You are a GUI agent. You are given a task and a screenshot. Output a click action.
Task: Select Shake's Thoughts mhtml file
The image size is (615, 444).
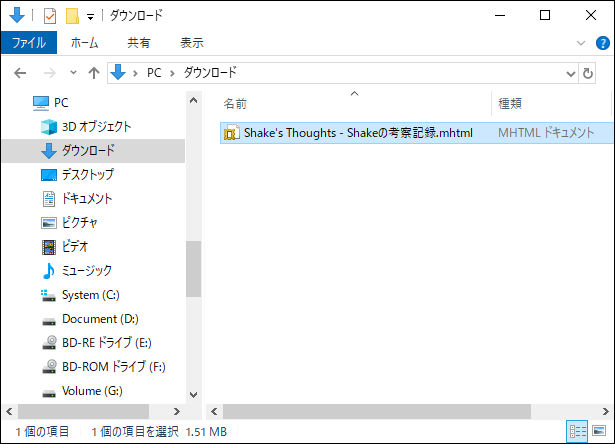(x=417, y=133)
